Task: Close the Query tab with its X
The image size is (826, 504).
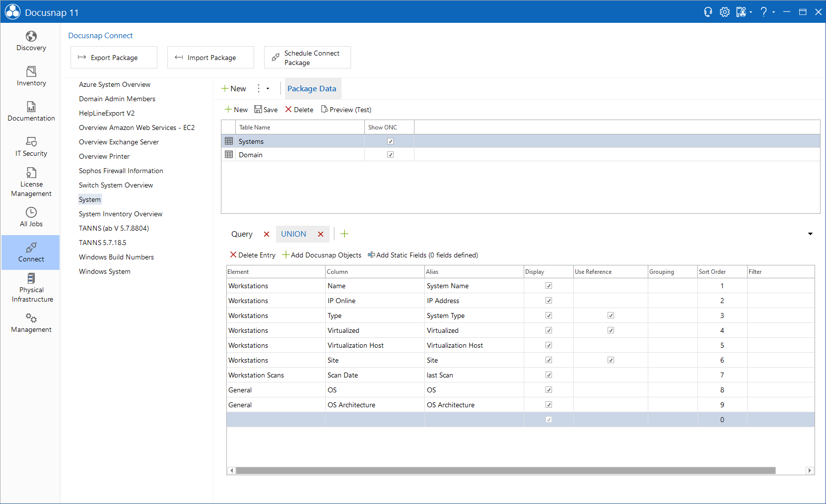Action: point(267,234)
